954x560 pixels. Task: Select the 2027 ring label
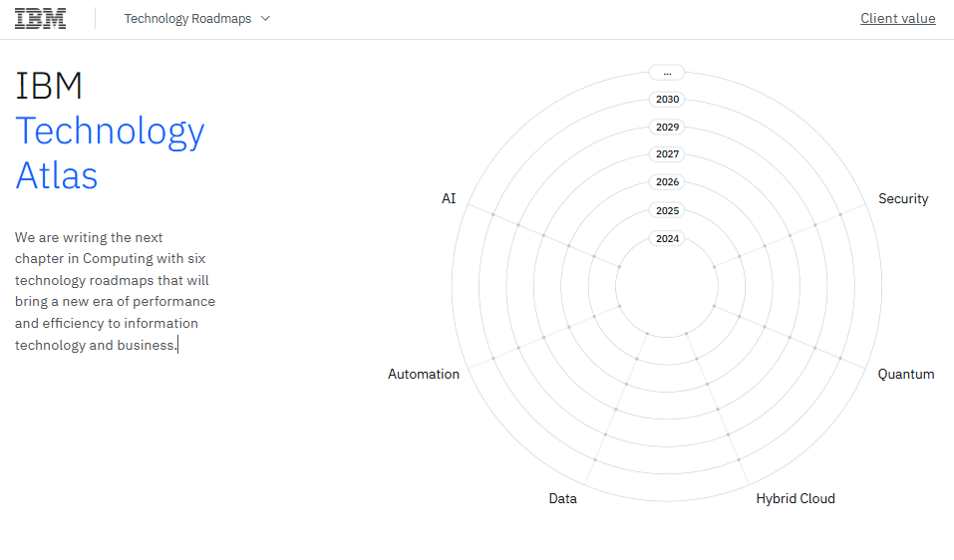click(x=667, y=154)
